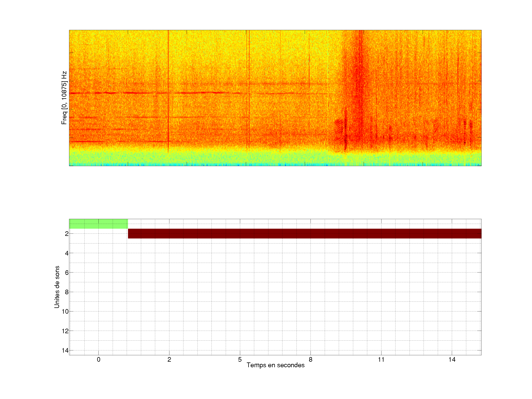Screen dimensions: 532x399
Task: Click the x-axis tick label '14'
Action: pyautogui.click(x=452, y=359)
